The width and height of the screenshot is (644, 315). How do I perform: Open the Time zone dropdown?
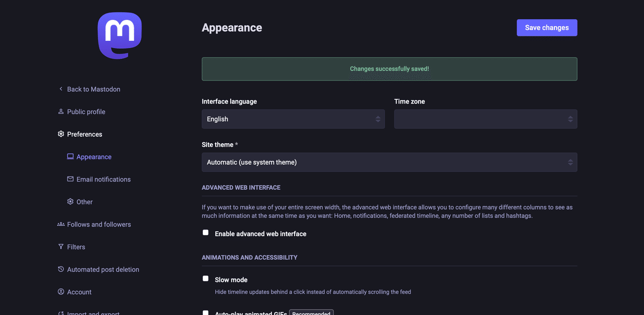pos(486,119)
